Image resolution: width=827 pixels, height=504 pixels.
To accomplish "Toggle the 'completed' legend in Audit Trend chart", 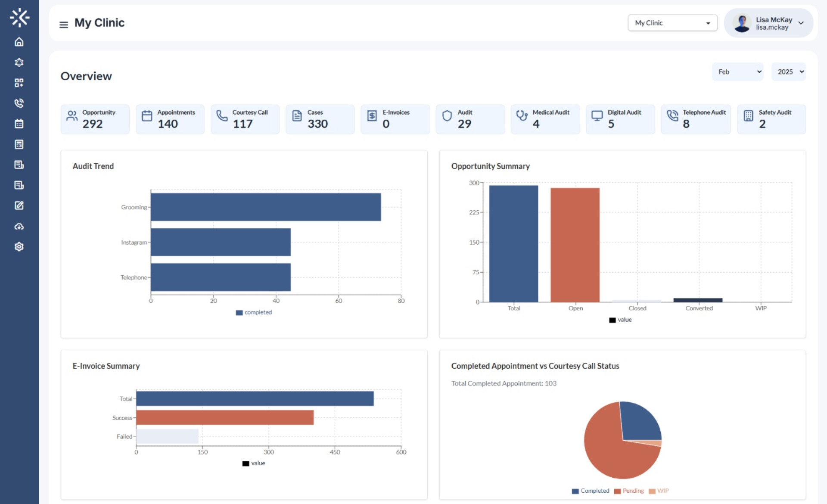I will pos(254,312).
